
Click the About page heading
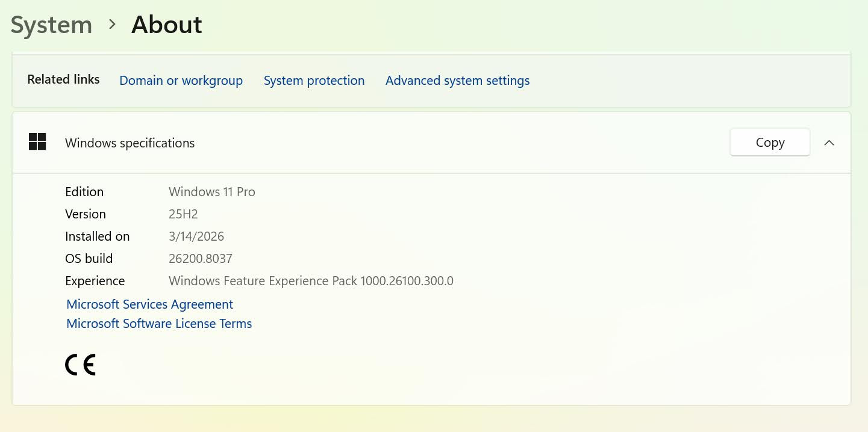click(166, 25)
